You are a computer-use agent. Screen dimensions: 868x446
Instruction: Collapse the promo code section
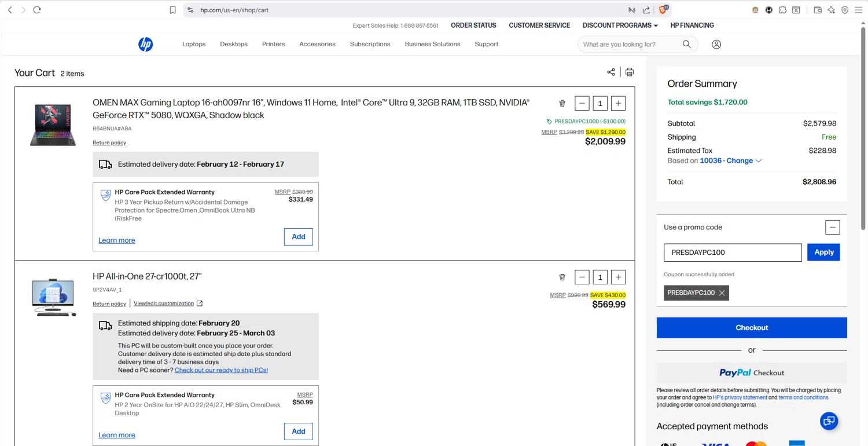click(832, 227)
